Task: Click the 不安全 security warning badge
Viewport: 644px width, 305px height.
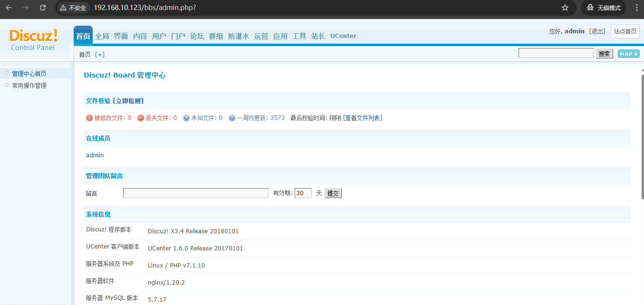Action: pyautogui.click(x=73, y=8)
